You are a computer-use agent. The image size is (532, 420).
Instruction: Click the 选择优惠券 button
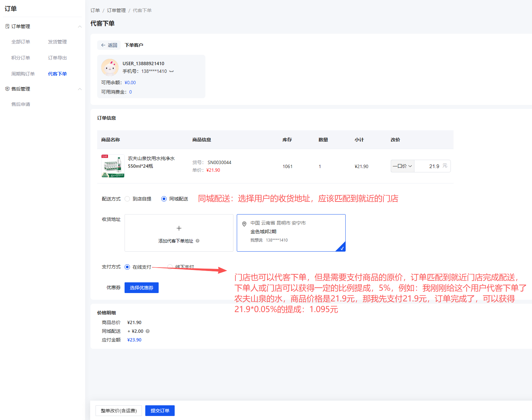[x=142, y=288]
